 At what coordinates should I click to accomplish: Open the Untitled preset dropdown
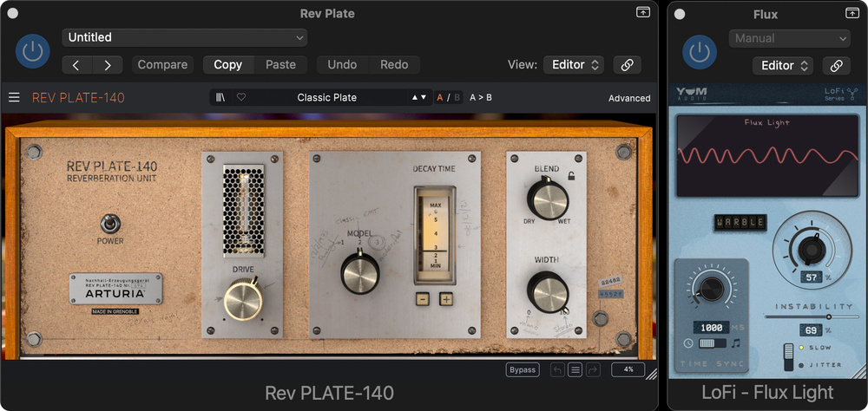click(185, 37)
